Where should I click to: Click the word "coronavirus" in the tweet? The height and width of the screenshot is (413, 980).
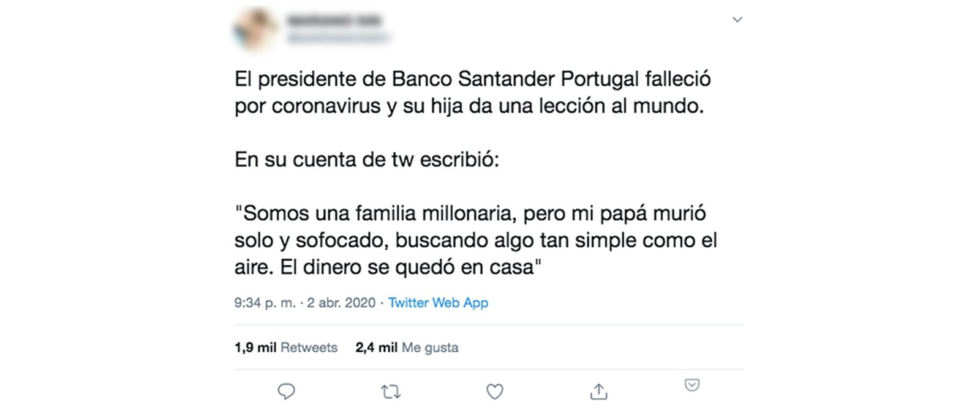pos(326,106)
